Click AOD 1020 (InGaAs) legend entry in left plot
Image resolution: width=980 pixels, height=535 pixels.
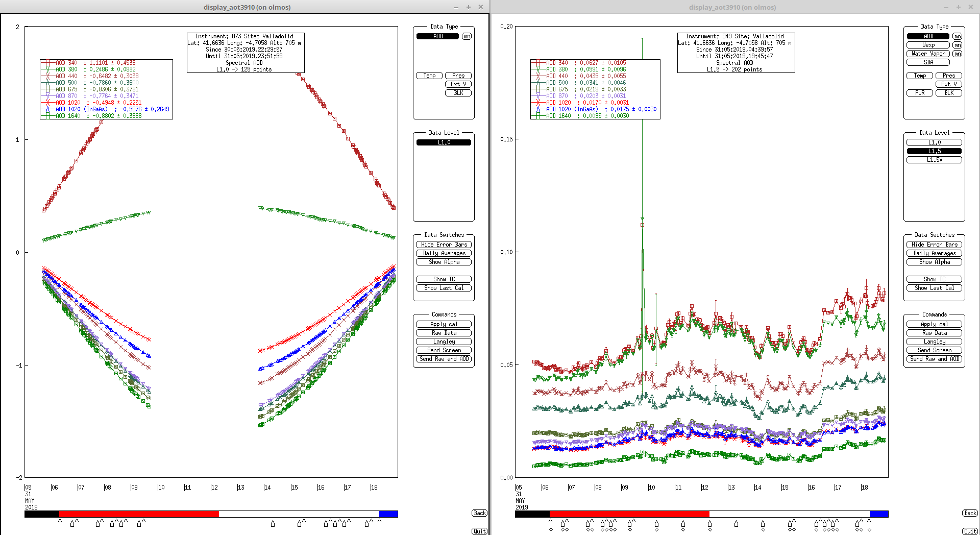pos(106,109)
